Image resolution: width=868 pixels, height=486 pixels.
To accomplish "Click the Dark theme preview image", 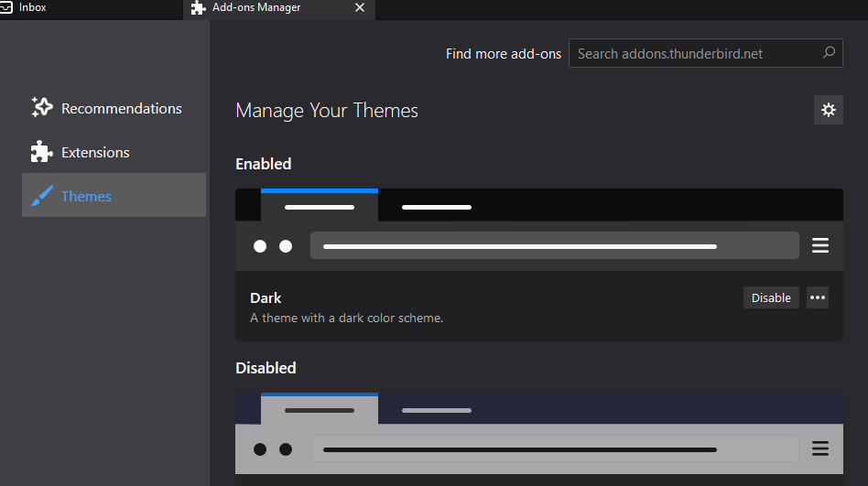I will tap(538, 229).
